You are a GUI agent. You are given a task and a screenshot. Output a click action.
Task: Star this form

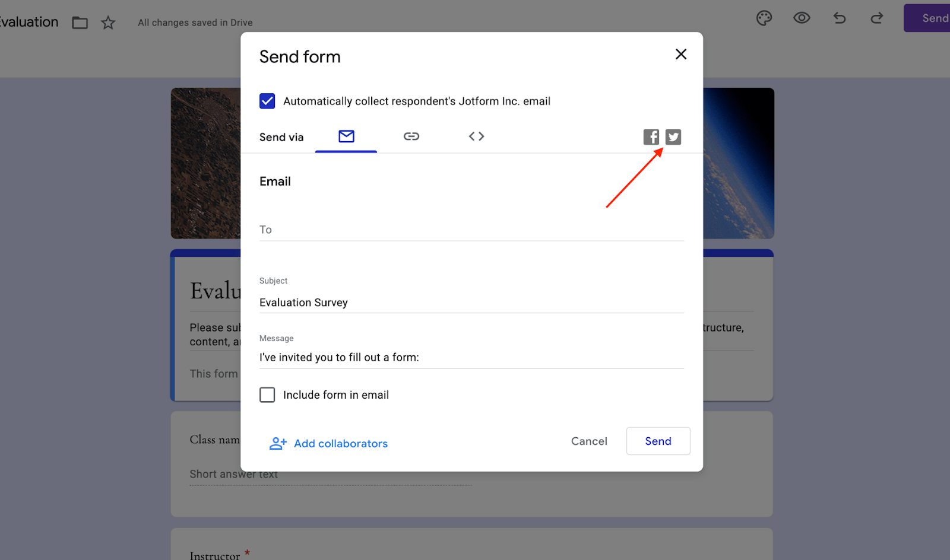tap(108, 23)
